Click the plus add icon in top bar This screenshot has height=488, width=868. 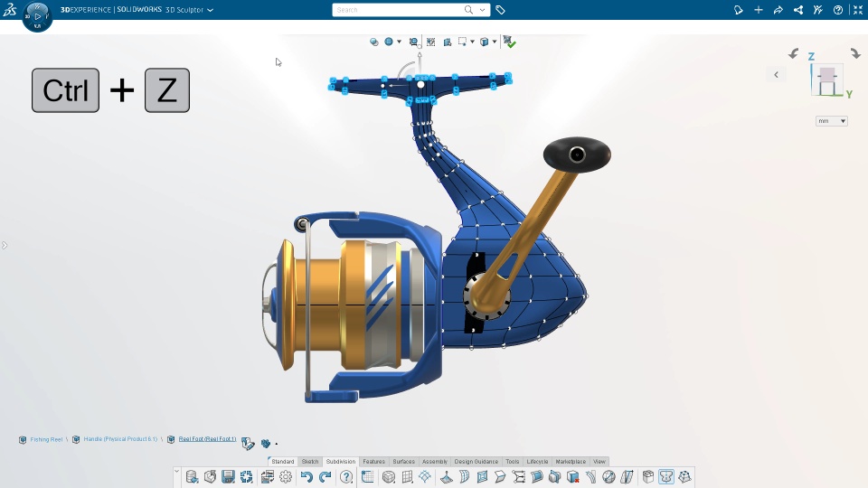pyautogui.click(x=759, y=10)
